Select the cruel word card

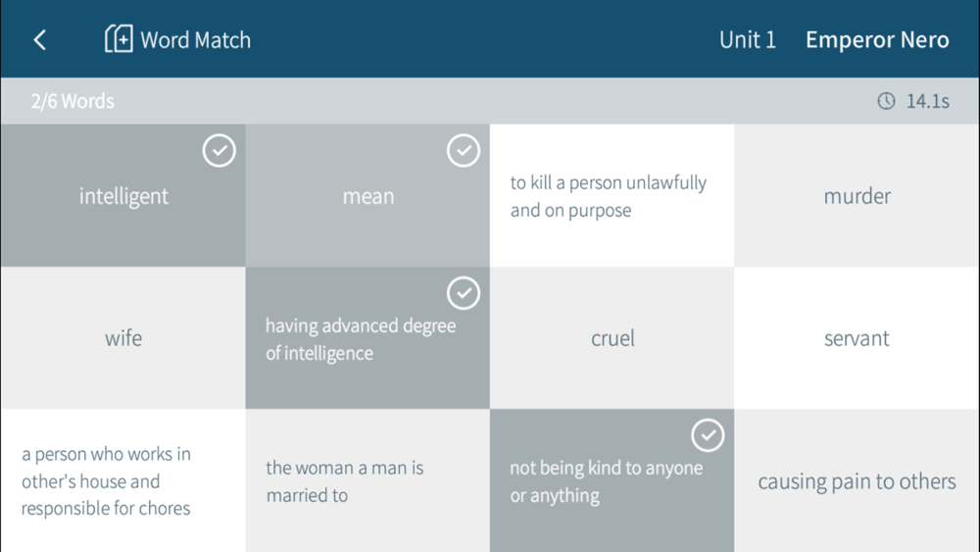pyautogui.click(x=612, y=338)
